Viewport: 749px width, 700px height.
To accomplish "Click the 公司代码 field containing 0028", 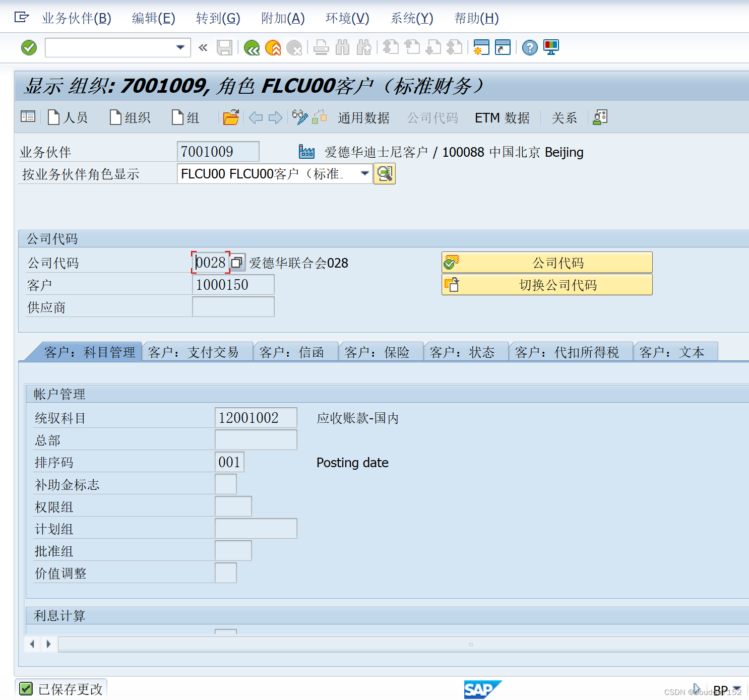I will pyautogui.click(x=211, y=263).
